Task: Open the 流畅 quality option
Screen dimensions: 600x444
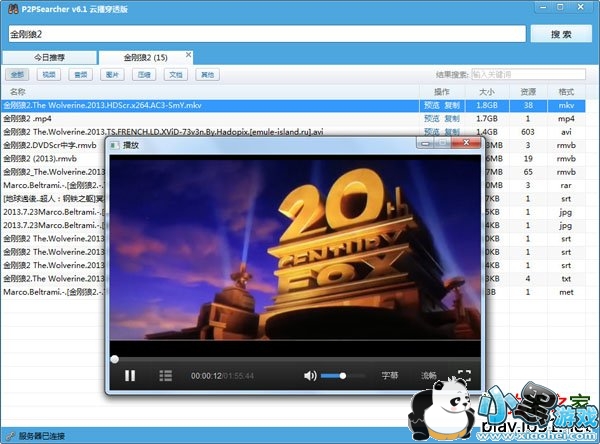Action: 429,375
